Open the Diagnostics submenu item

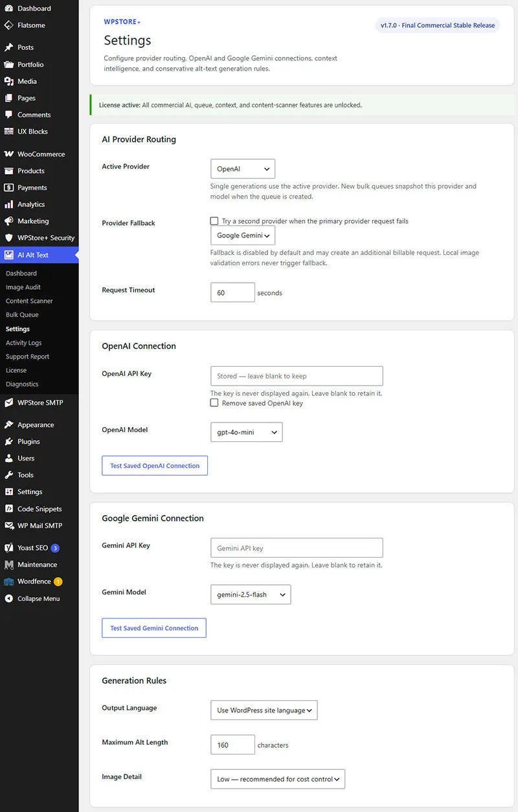point(22,384)
